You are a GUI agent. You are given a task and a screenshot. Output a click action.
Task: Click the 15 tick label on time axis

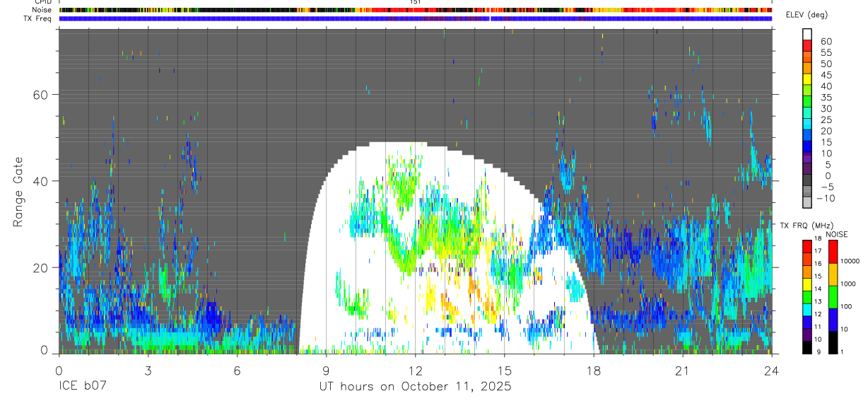(x=504, y=371)
